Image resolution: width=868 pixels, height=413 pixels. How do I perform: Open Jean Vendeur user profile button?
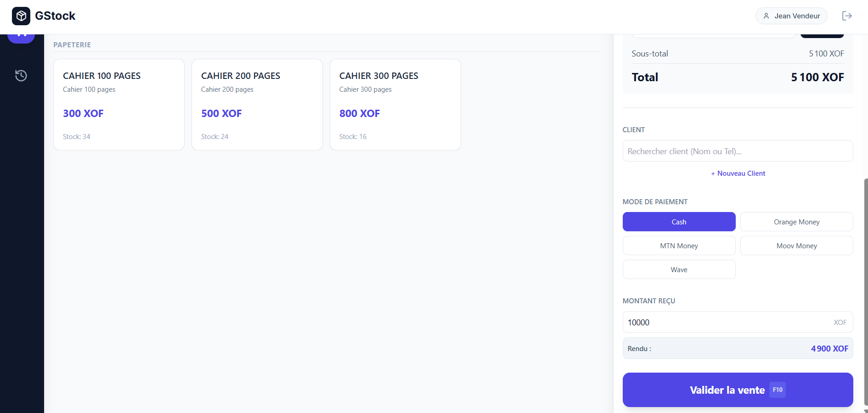click(791, 16)
